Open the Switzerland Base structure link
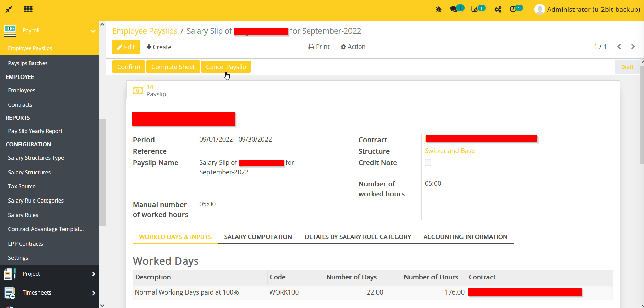 pyautogui.click(x=450, y=151)
